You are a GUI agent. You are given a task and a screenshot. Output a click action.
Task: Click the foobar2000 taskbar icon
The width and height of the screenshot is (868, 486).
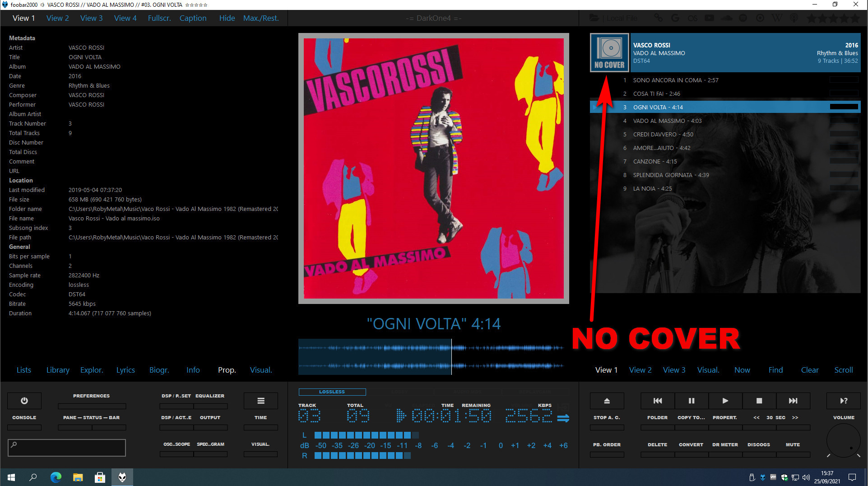click(122, 477)
